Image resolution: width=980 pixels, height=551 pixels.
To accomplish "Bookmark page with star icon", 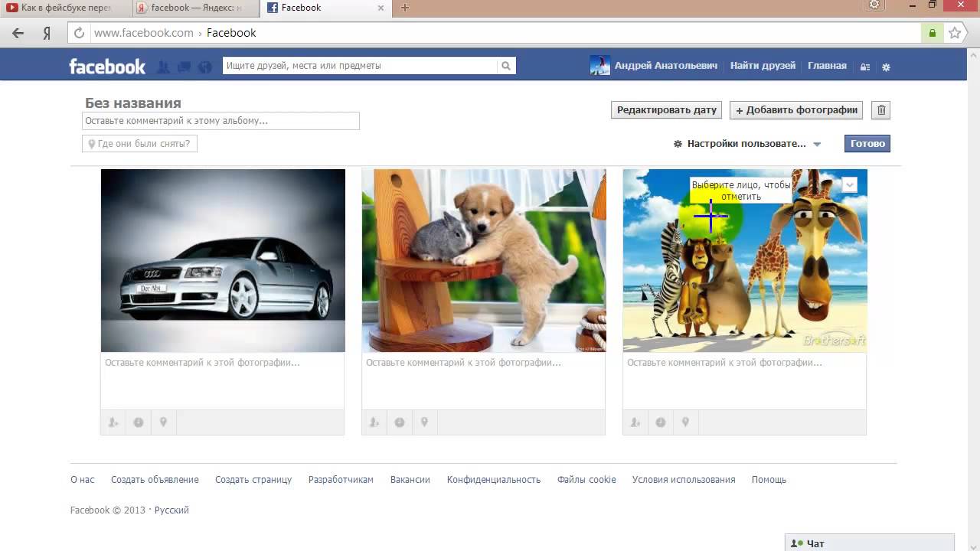I will [x=955, y=33].
